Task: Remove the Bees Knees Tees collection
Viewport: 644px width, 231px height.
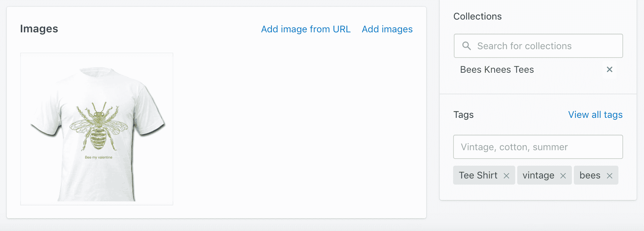Action: [x=609, y=69]
